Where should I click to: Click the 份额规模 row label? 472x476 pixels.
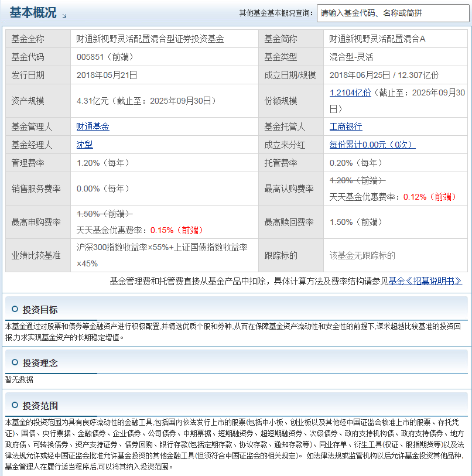pos(281,101)
